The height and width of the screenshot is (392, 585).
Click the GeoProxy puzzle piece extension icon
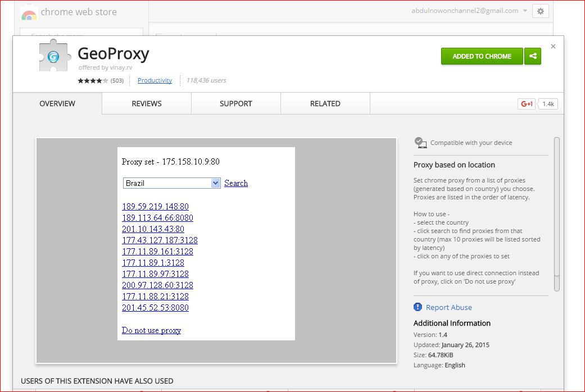(x=54, y=56)
